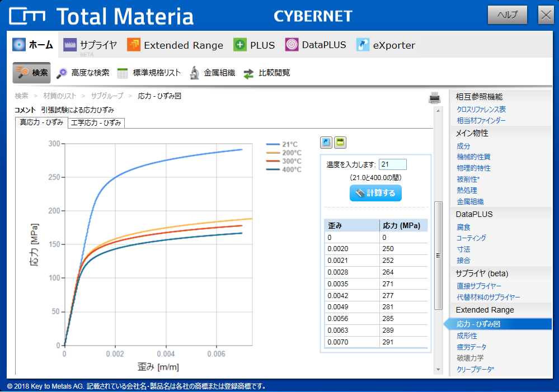Click the blue export chart icon
The width and height of the screenshot is (559, 392).
point(326,143)
